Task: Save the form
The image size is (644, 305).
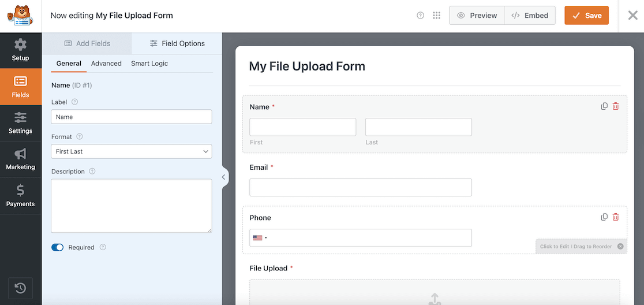Action: tap(586, 16)
